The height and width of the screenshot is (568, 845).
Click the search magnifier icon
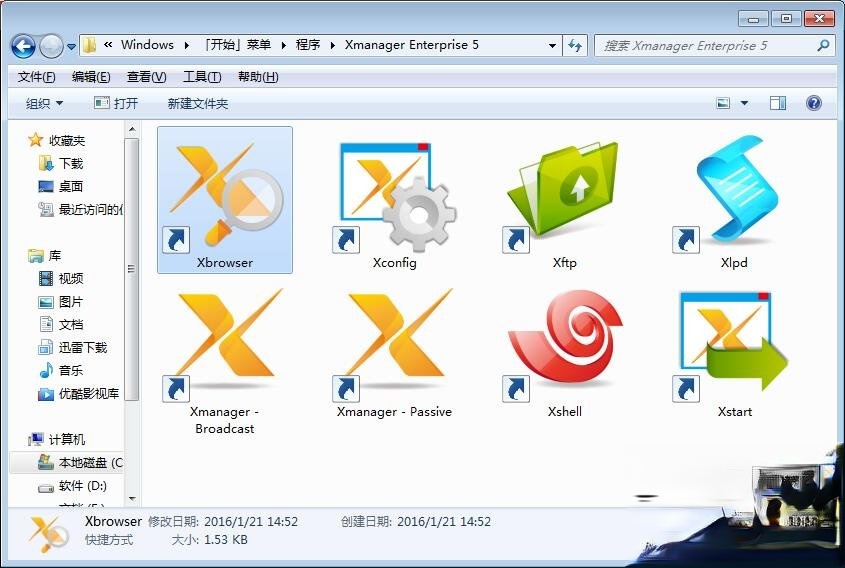tap(823, 46)
